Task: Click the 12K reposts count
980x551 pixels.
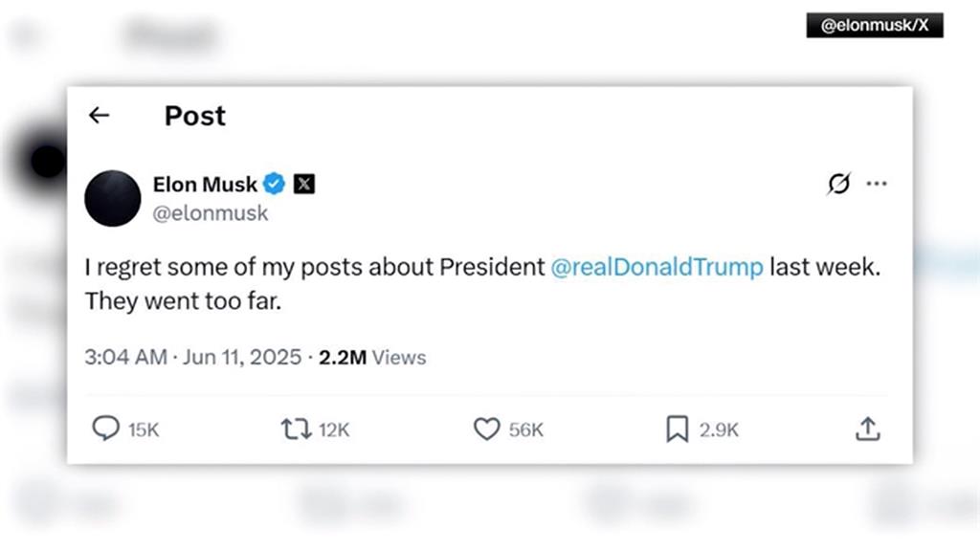Action: click(x=334, y=430)
